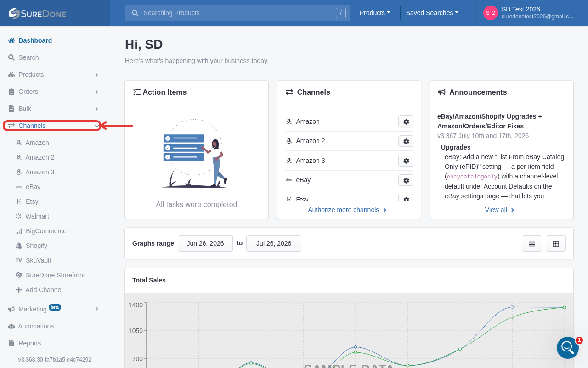Image resolution: width=588 pixels, height=368 pixels.
Task: Open Orders in the sidebar
Action: click(x=28, y=92)
